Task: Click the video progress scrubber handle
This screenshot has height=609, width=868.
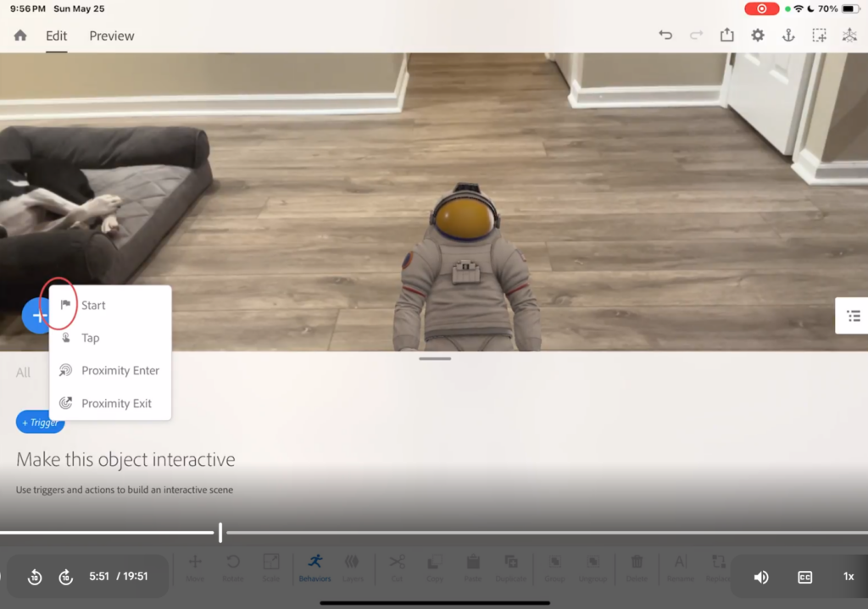Action: [x=220, y=532]
